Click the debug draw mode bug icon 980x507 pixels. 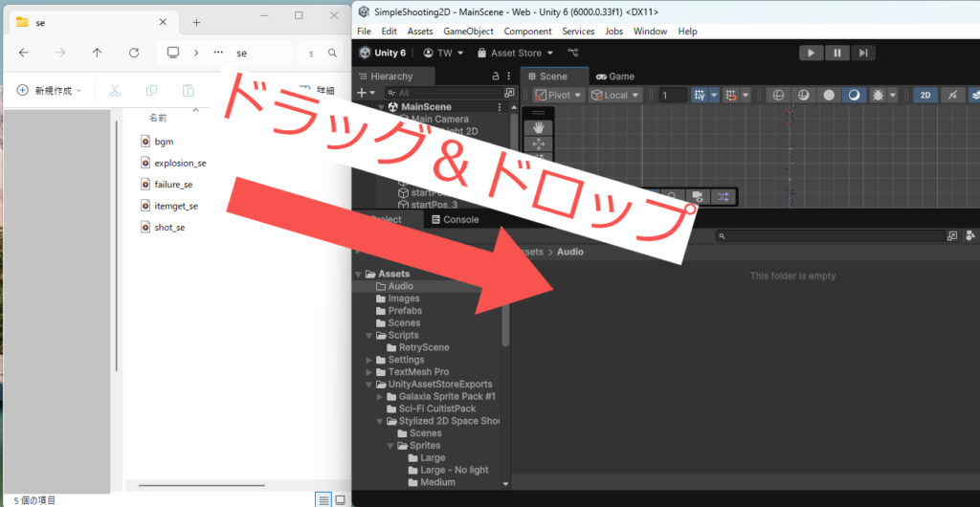877,95
